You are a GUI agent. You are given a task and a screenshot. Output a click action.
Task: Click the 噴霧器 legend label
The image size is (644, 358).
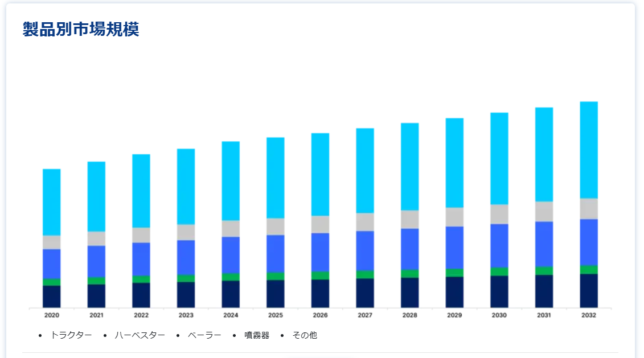256,335
